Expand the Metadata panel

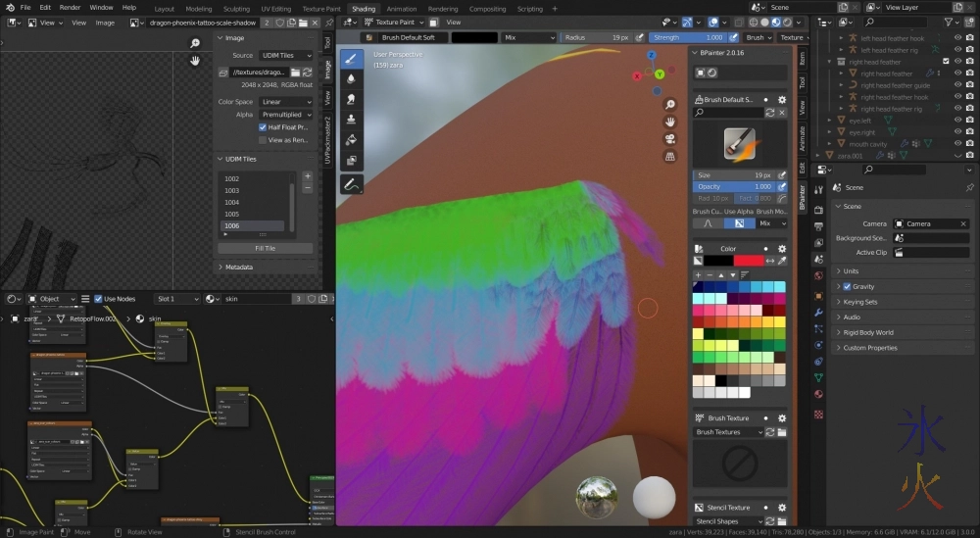click(238, 267)
